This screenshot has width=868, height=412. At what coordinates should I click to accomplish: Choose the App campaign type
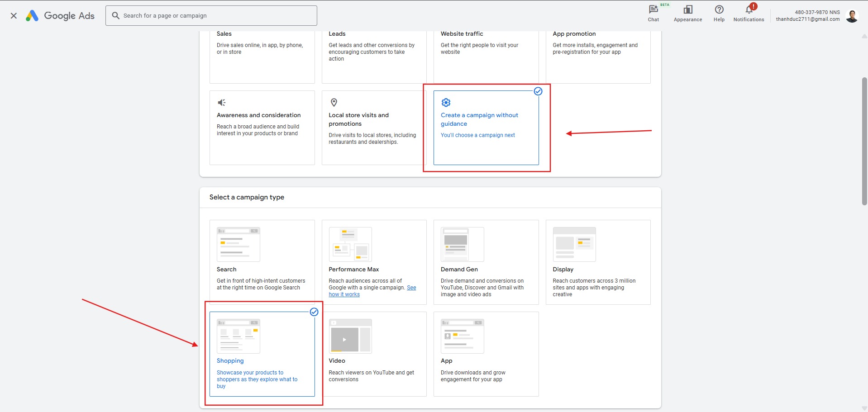(x=486, y=354)
